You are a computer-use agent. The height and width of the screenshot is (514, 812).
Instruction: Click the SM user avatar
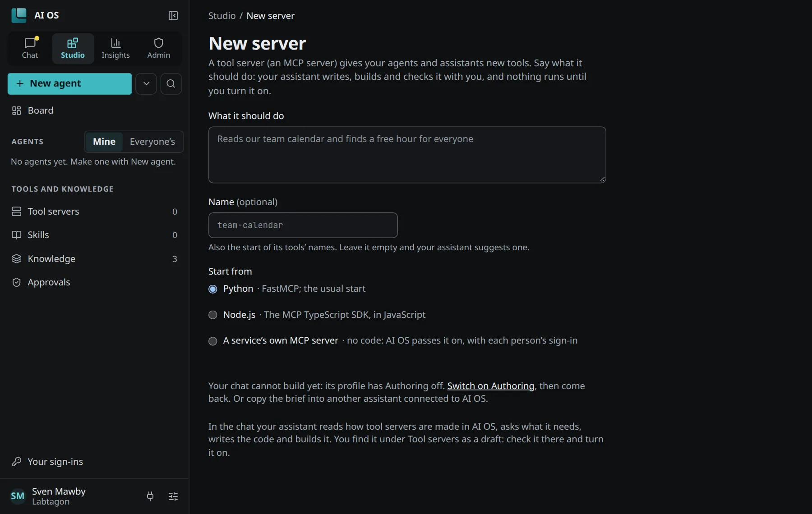18,496
